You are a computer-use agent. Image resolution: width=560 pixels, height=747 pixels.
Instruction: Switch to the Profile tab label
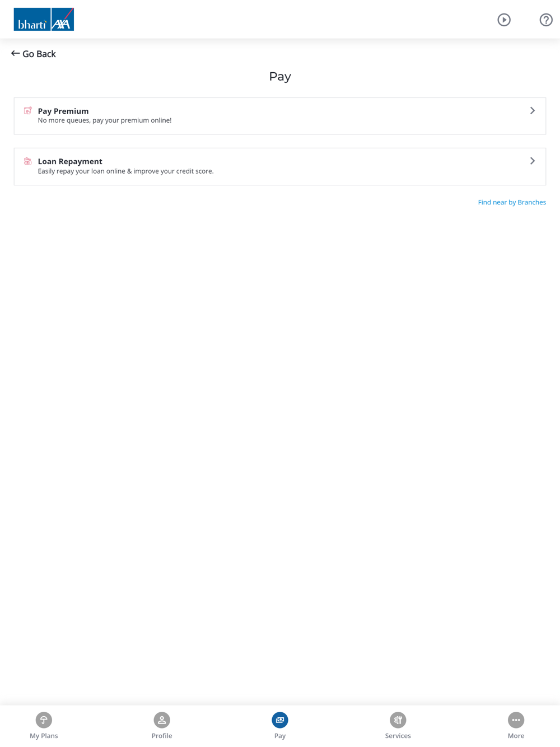pos(162,736)
